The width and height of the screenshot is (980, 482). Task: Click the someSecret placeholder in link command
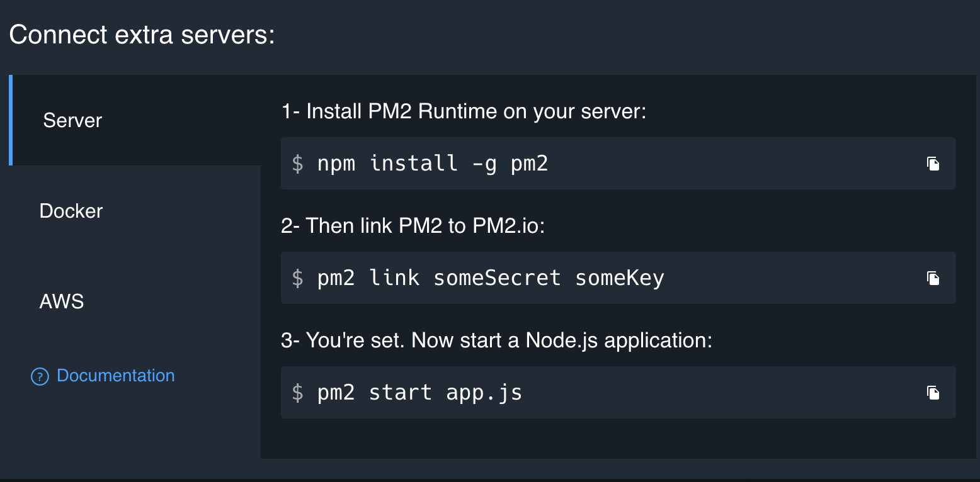[497, 278]
